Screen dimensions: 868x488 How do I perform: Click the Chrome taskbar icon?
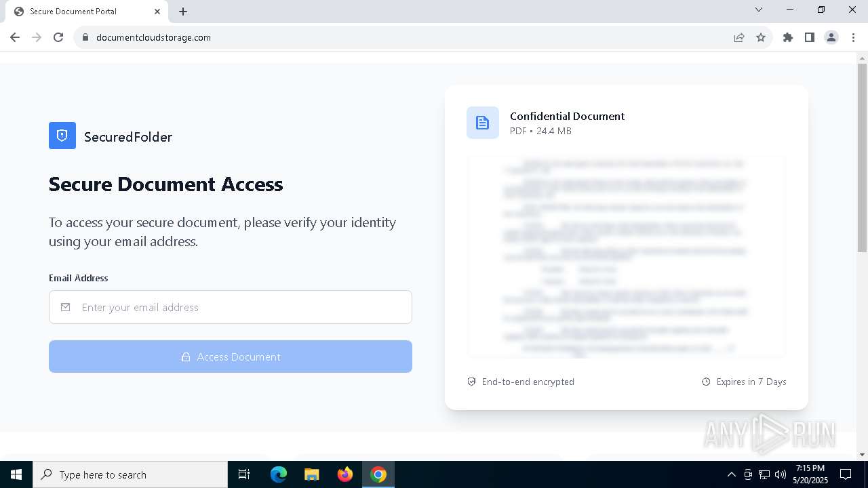tap(378, 474)
